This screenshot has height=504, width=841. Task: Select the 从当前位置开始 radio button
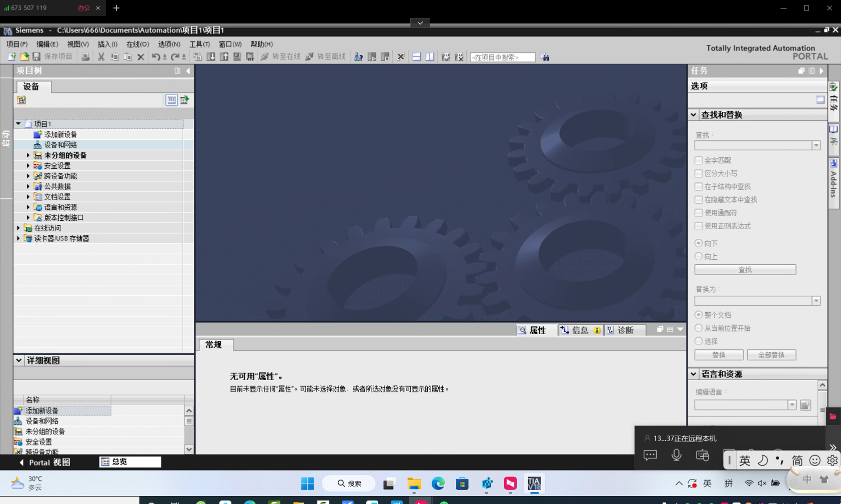[x=699, y=328]
